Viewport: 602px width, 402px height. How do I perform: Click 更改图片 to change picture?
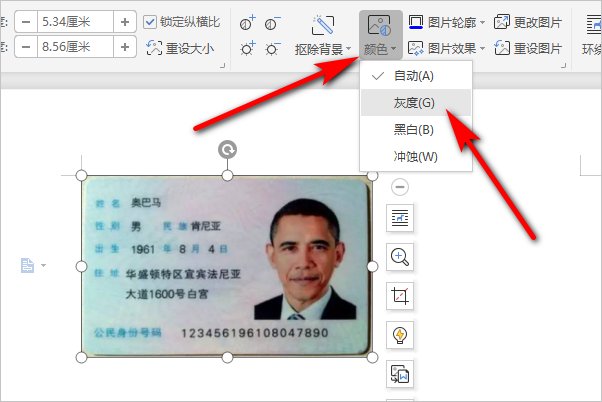pos(528,22)
